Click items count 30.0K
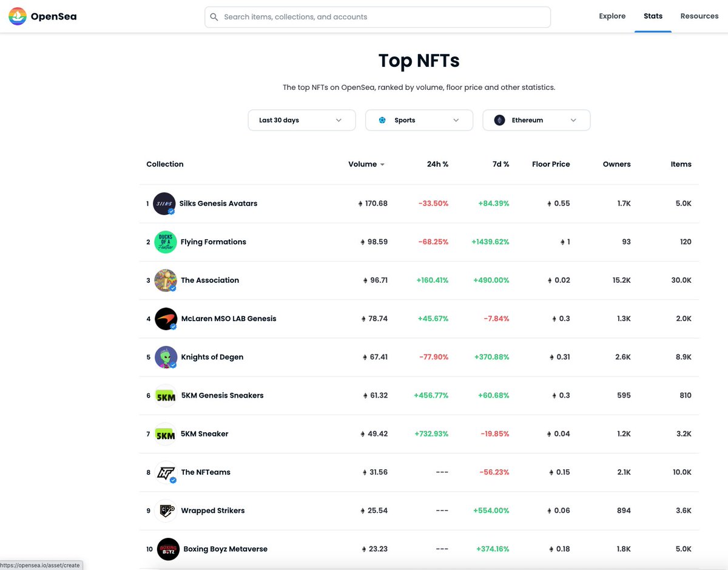728x570 pixels. click(682, 280)
